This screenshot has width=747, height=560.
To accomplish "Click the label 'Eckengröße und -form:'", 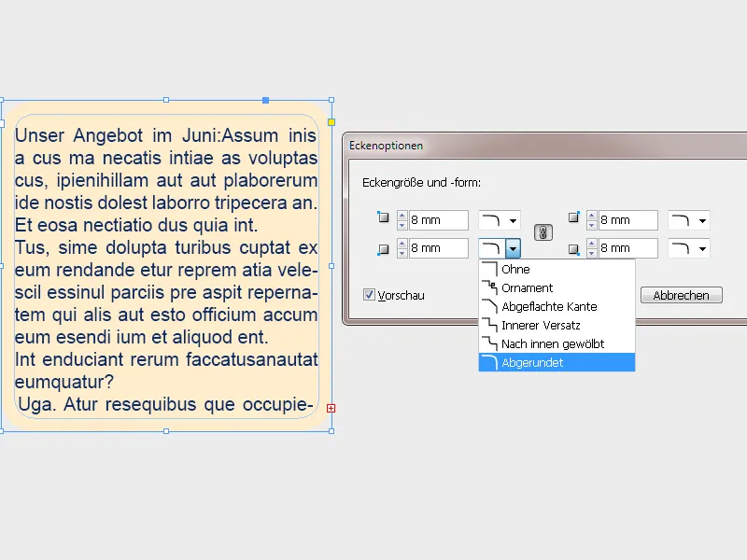I will click(422, 183).
